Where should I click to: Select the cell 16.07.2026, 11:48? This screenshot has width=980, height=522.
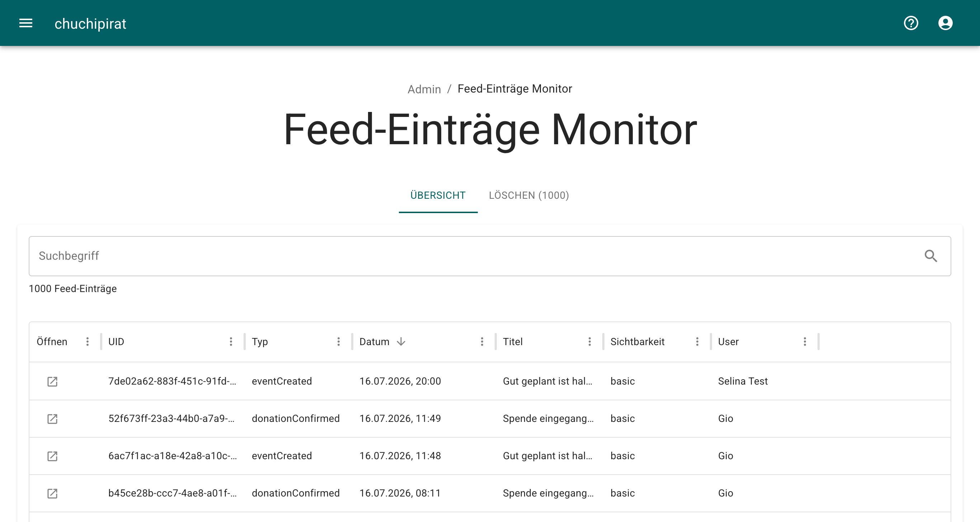[x=400, y=456]
